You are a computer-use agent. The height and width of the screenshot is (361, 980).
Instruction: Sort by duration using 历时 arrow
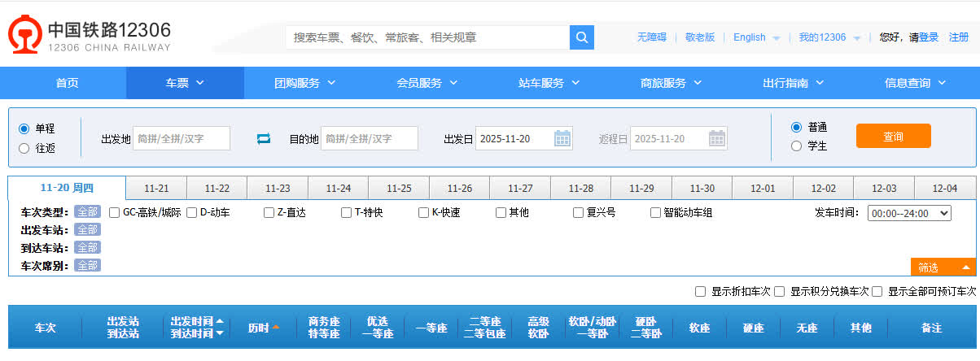click(275, 328)
